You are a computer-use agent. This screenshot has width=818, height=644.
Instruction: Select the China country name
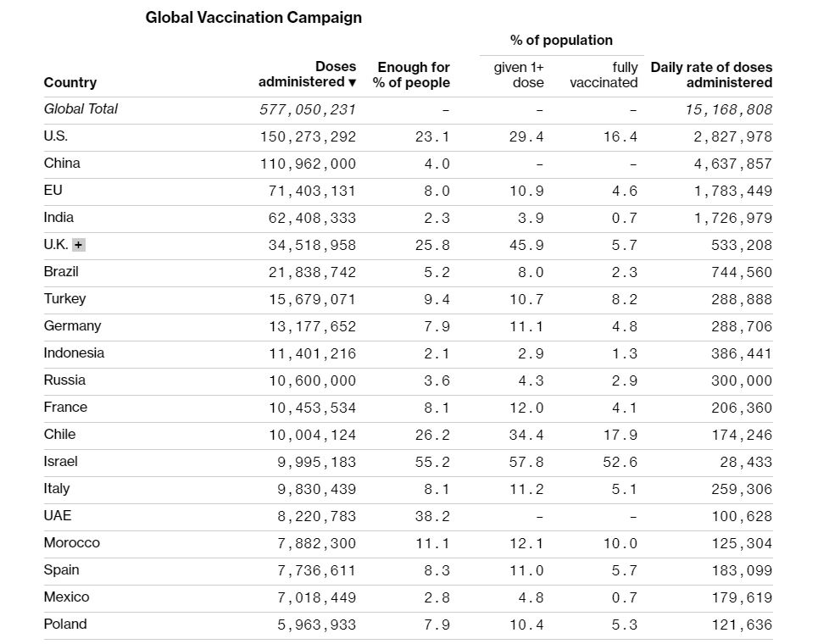(x=62, y=164)
